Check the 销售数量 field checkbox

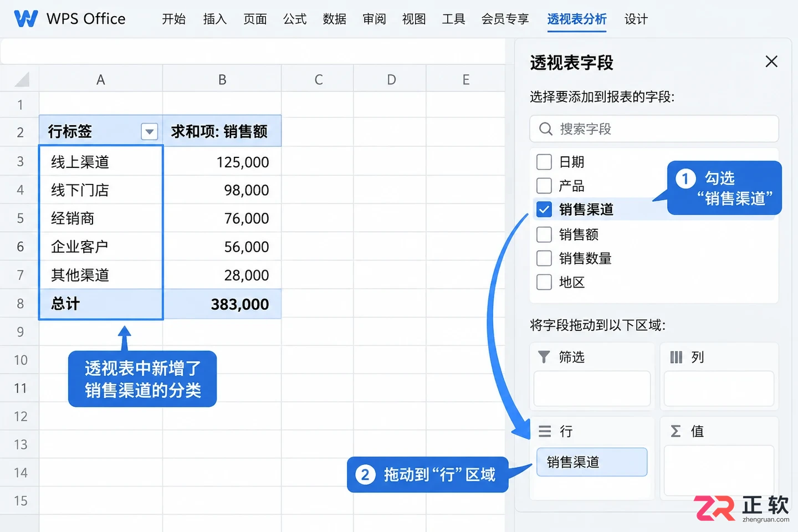point(544,258)
